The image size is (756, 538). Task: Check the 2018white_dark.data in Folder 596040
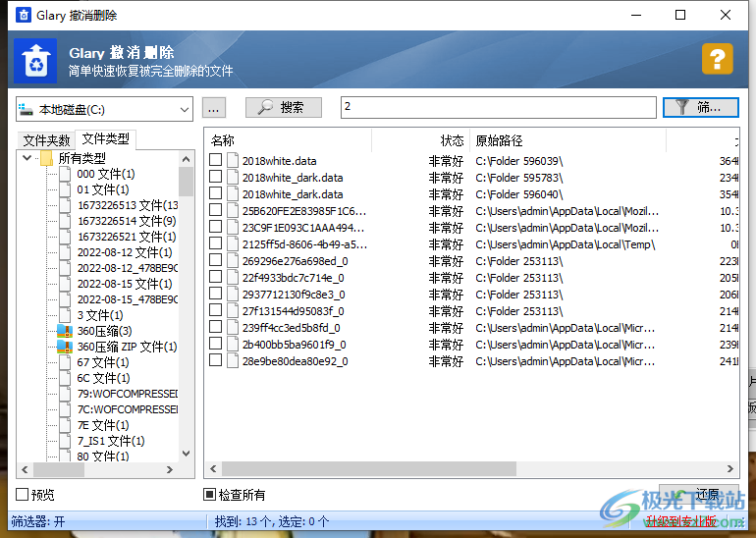tap(216, 192)
